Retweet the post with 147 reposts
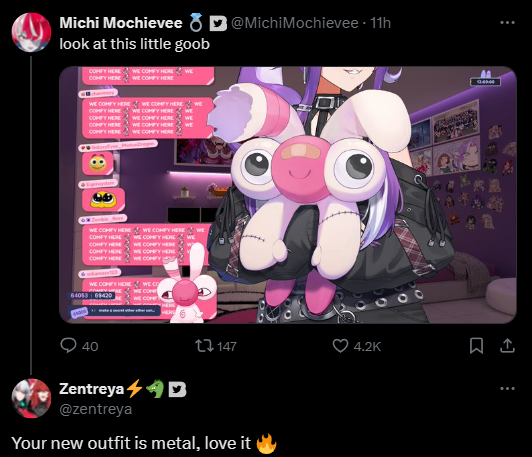Screen dimensions: 532x457 pyautogui.click(x=204, y=346)
